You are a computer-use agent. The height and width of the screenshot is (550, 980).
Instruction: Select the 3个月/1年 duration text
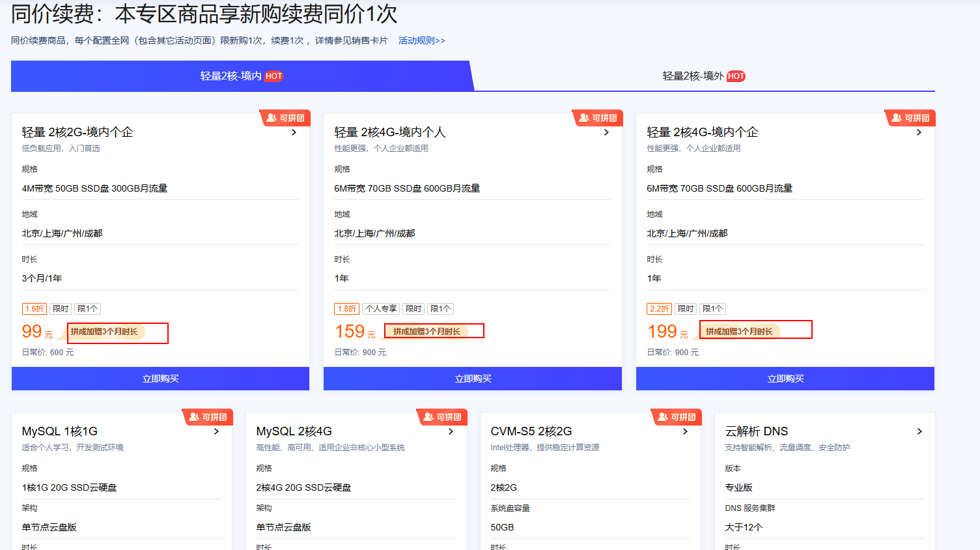(x=42, y=278)
